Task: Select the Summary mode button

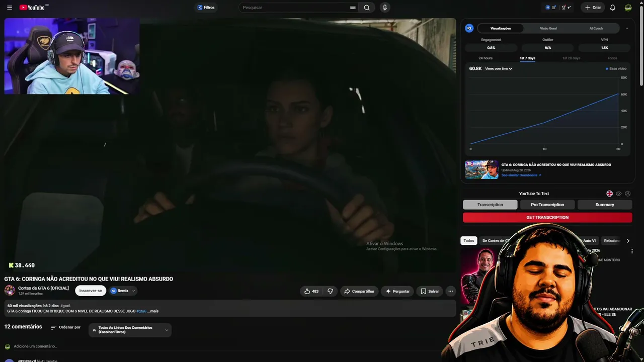Action: (x=605, y=205)
